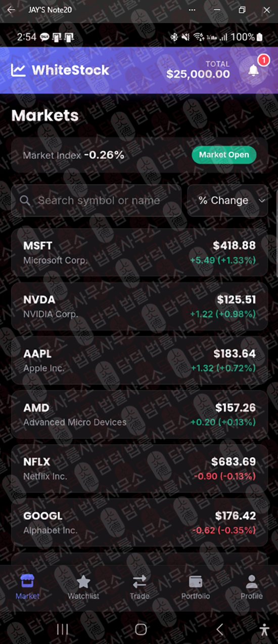Viewport: 278px width, 644px height.
Task: Select the Market storefront icon
Action: tap(27, 582)
